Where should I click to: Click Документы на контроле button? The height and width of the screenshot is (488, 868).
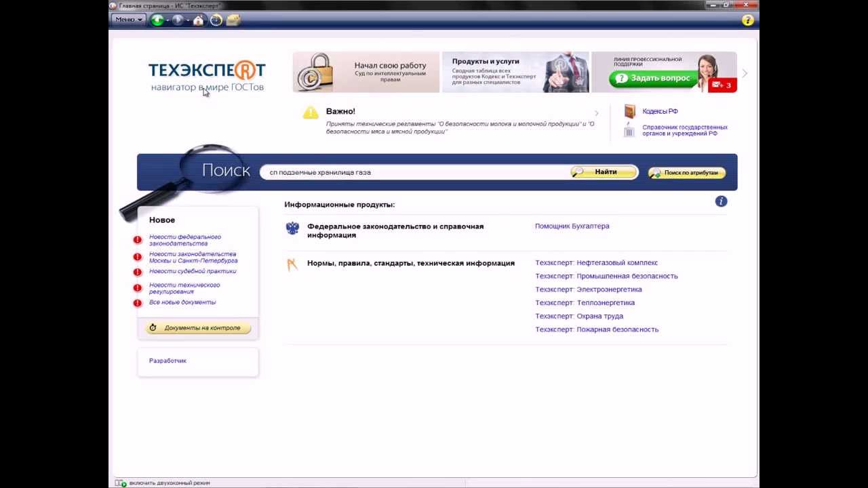pyautogui.click(x=197, y=328)
